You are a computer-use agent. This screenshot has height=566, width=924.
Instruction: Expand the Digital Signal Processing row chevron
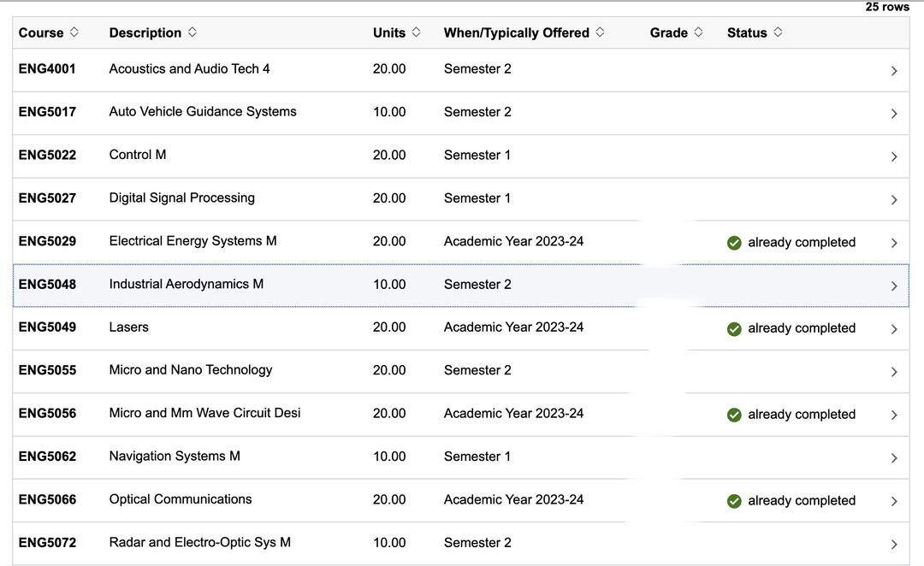click(x=894, y=200)
